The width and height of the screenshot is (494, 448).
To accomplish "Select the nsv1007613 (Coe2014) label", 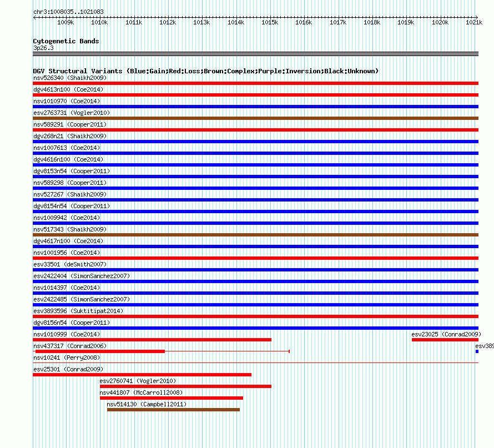I will coord(67,148).
